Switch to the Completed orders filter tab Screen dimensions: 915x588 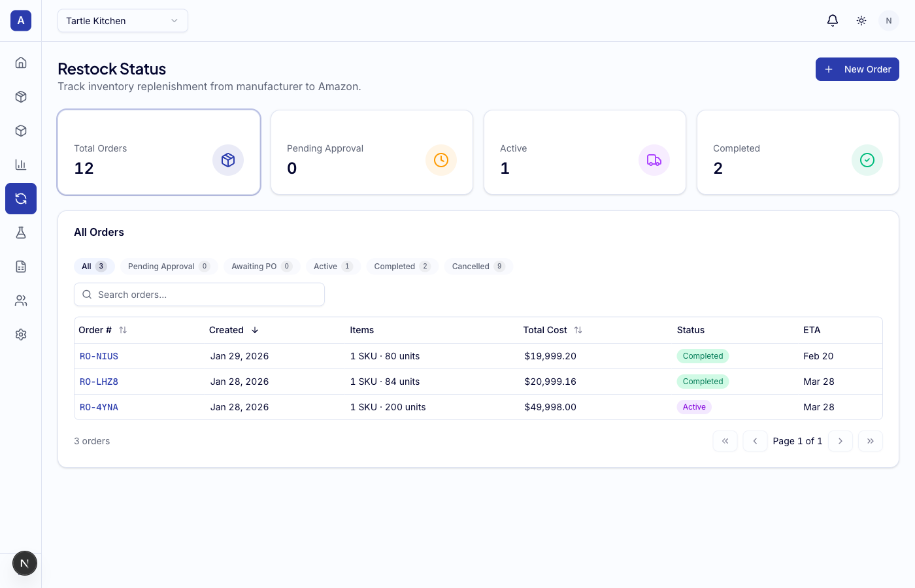[402, 266]
